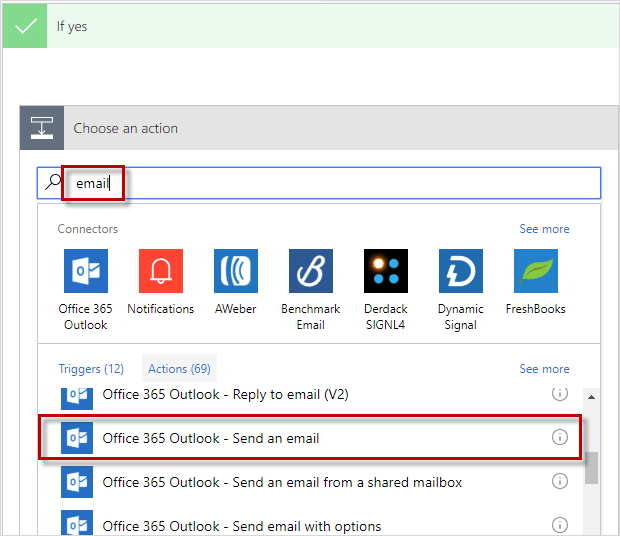The width and height of the screenshot is (620, 536).
Task: Click in the email search field
Action: pos(319,183)
